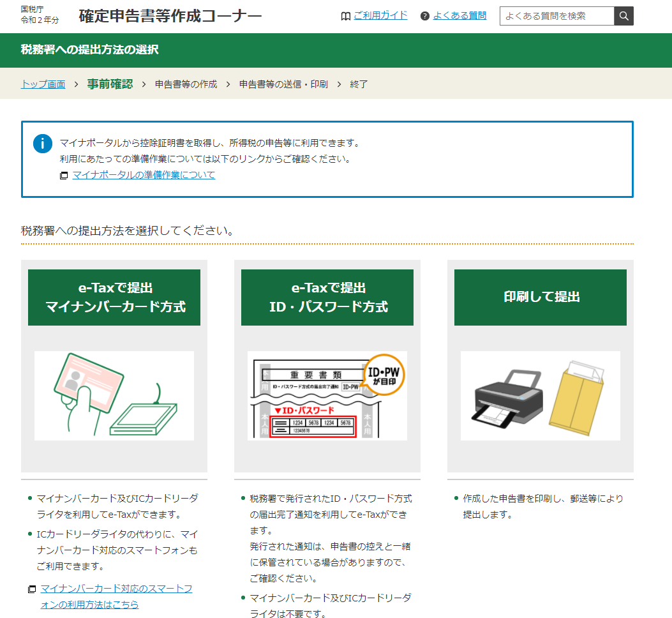Click the external-window icon beside マイナポータルの準備作業について
Screen dimensions: 672x618
tap(63, 176)
